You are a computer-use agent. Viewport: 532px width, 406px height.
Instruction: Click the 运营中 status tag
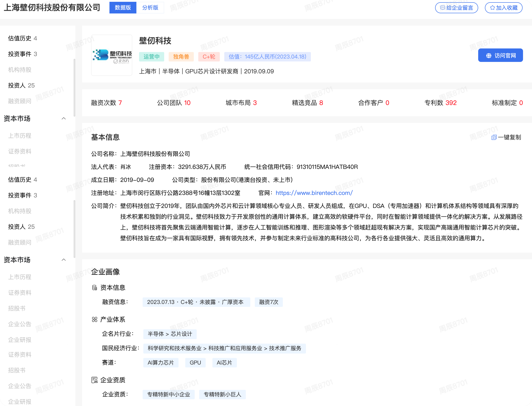(151, 57)
